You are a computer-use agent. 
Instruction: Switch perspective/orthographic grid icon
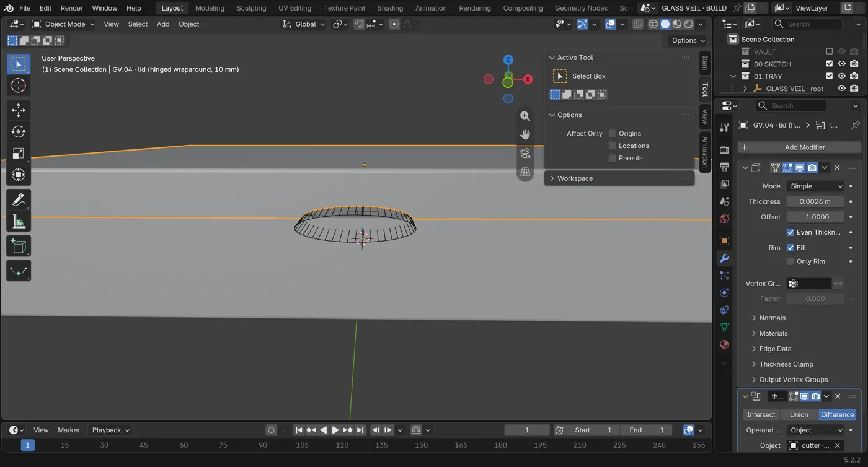(525, 172)
